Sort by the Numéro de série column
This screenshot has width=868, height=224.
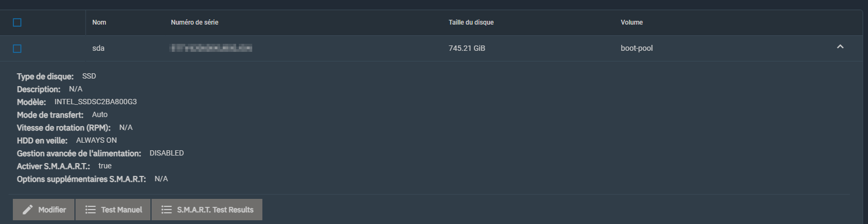(x=194, y=22)
